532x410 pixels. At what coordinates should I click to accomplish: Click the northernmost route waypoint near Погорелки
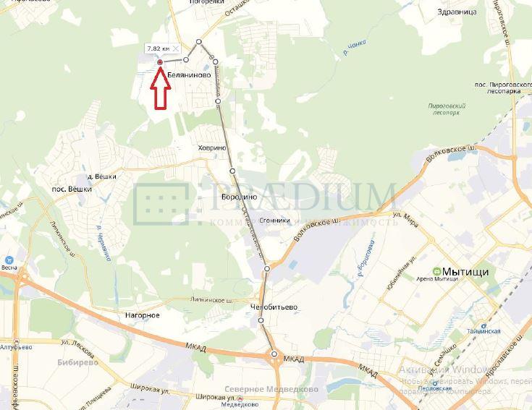(199, 42)
